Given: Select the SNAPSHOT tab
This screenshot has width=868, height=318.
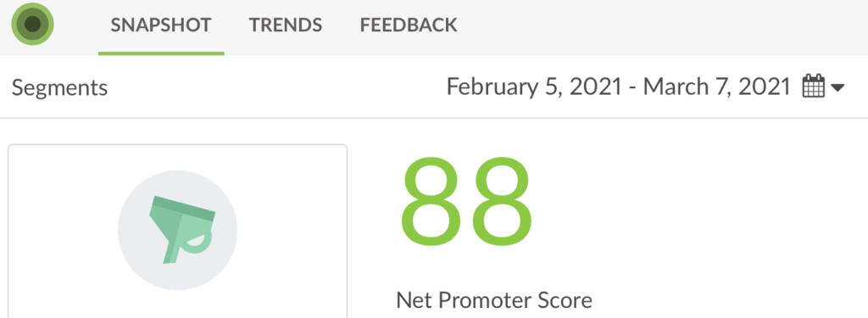Looking at the screenshot, I should (x=161, y=25).
